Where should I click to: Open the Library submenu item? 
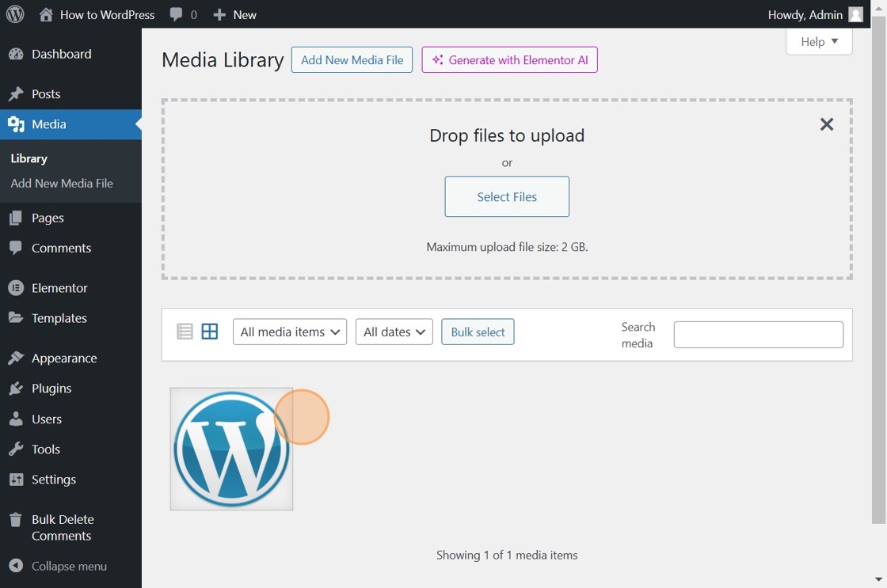pos(29,158)
